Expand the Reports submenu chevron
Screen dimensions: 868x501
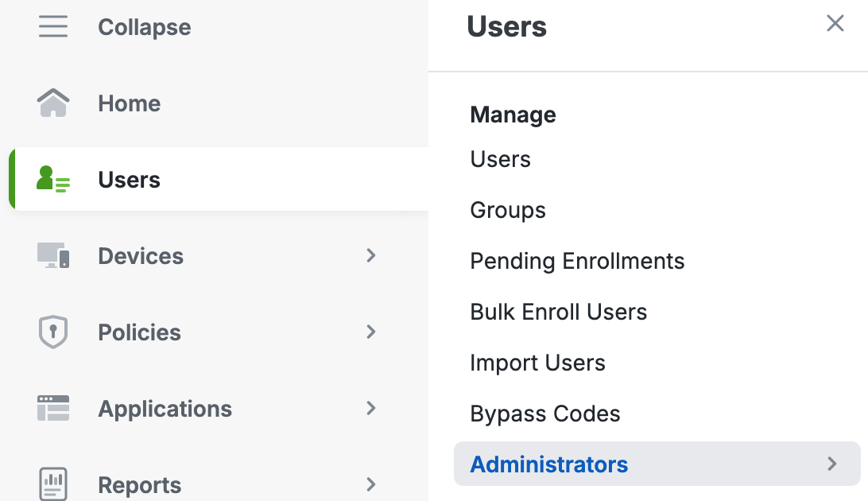tap(370, 484)
